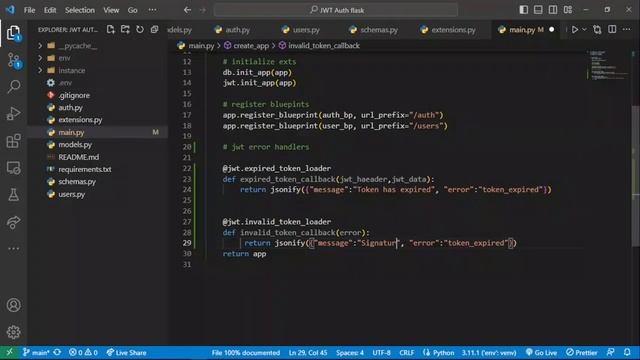This screenshot has width=640, height=360.
Task: Toggle the bottom panel
Action: coord(538,10)
